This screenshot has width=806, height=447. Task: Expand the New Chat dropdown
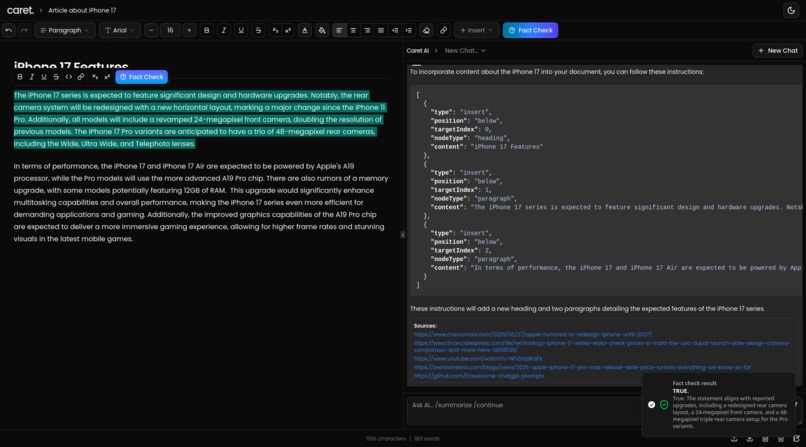[x=465, y=50]
